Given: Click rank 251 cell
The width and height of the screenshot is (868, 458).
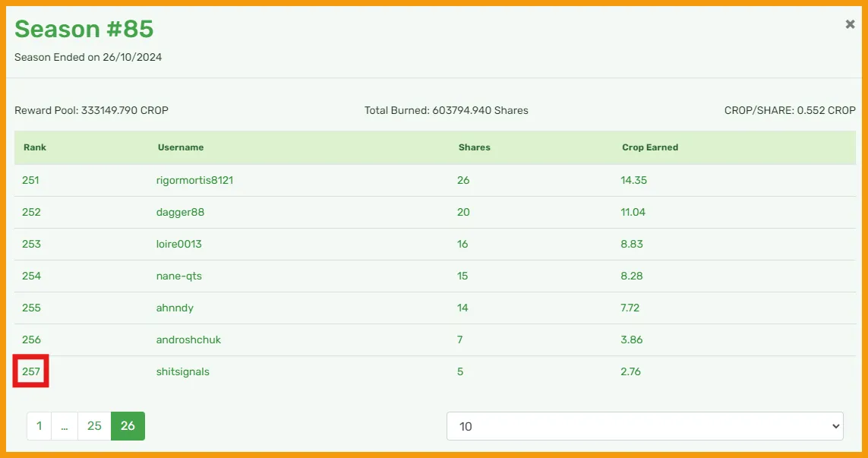Looking at the screenshot, I should [x=30, y=180].
